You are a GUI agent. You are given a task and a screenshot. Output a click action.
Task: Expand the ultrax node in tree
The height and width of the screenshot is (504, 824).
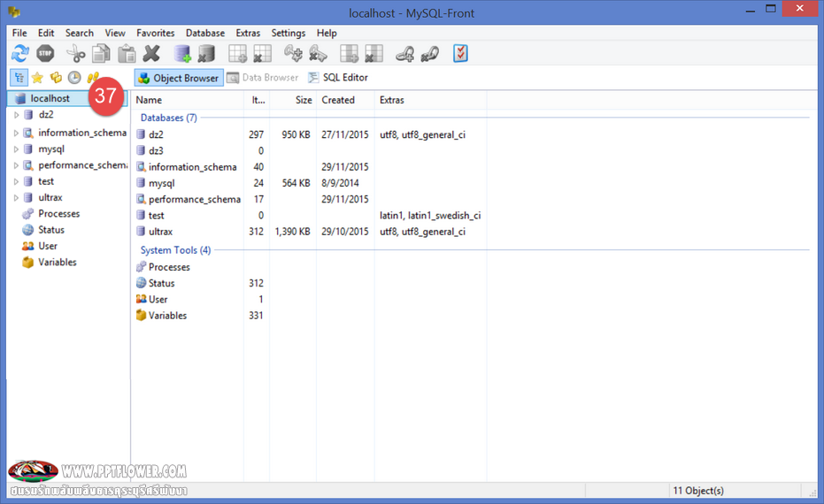[16, 198]
